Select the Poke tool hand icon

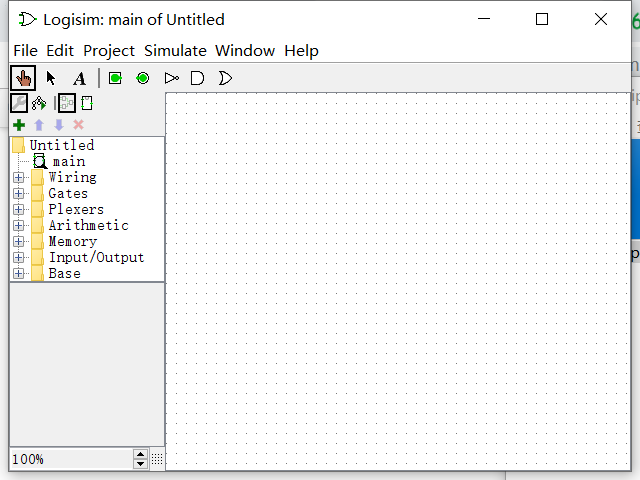point(23,78)
